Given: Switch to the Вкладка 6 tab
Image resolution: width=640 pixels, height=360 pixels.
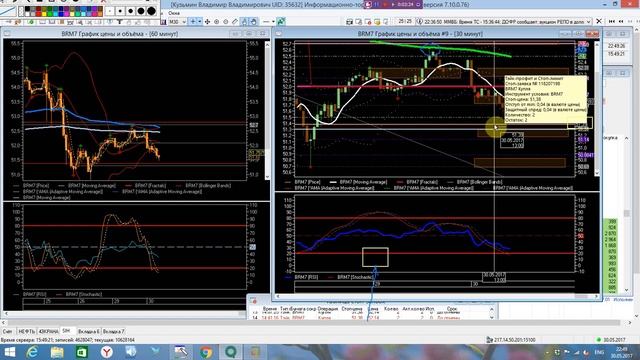Looking at the screenshot, I should [89, 331].
